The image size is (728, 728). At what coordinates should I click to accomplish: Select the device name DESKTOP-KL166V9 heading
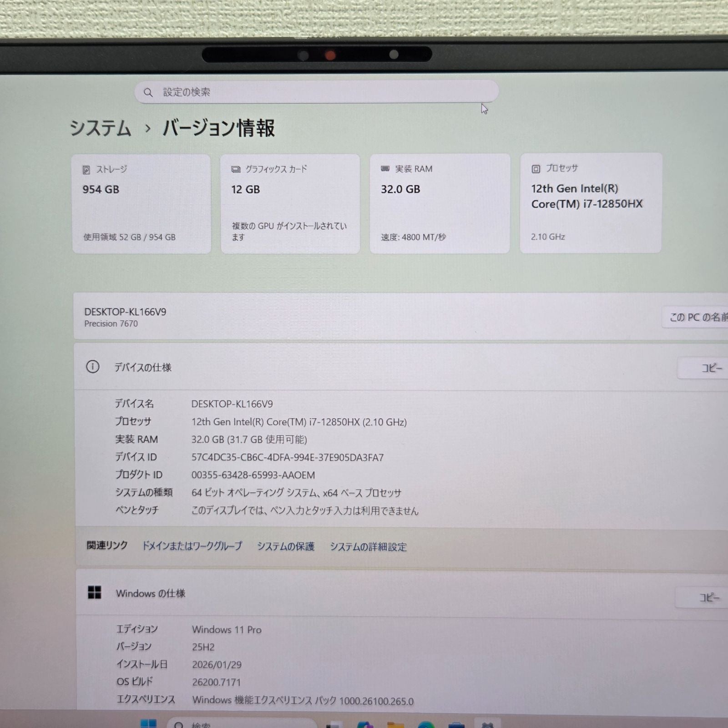[125, 312]
